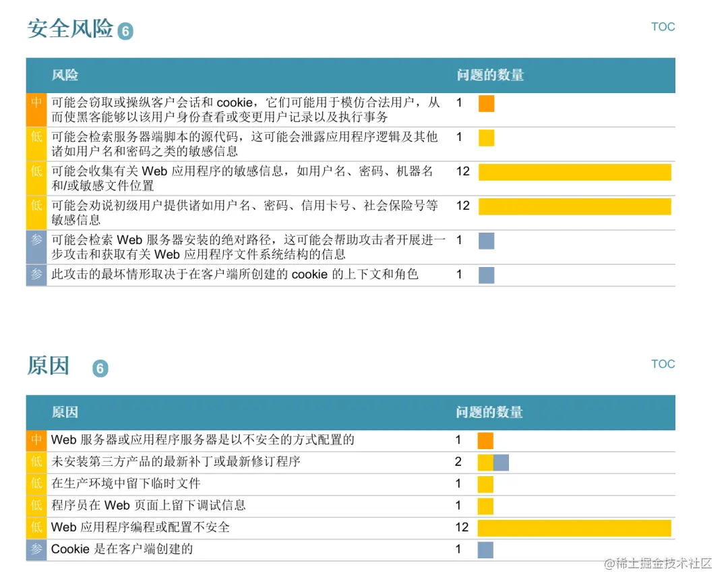Click the count badge 6 next to 安全风险
The image size is (728, 586).
pyautogui.click(x=125, y=31)
